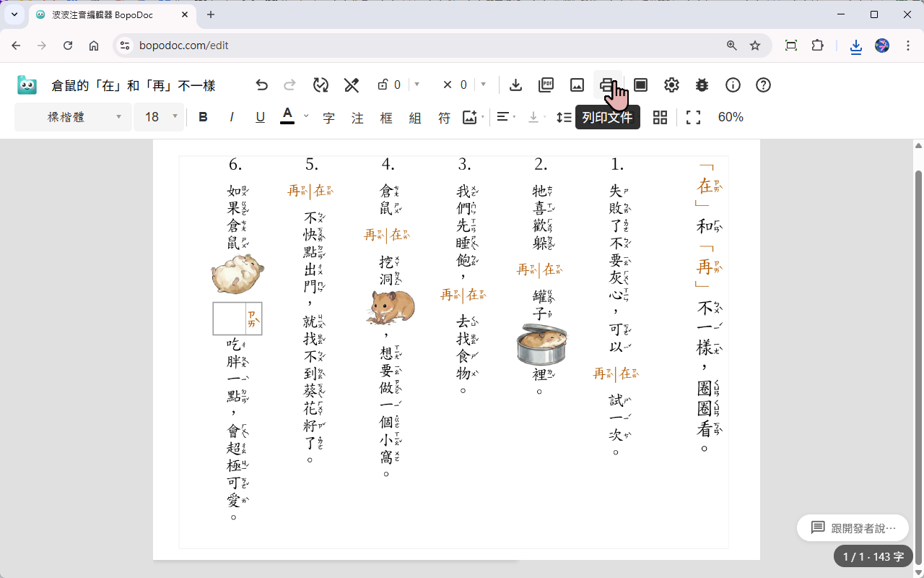Image resolution: width=924 pixels, height=578 pixels.
Task: Toggle italic formatting
Action: pos(231,117)
